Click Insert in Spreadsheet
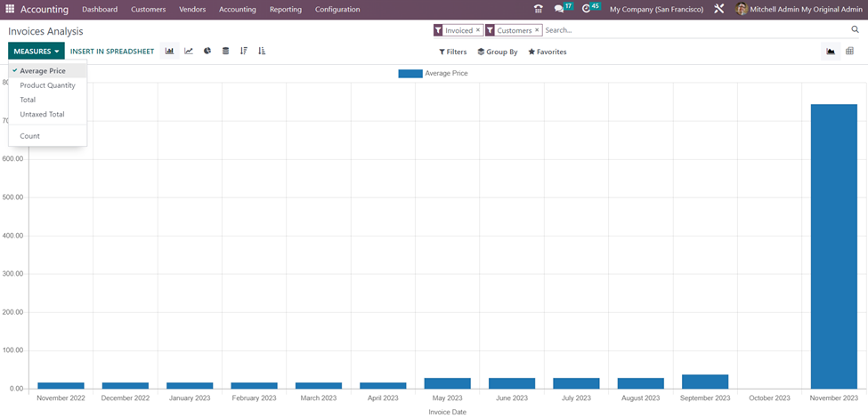868x418 pixels. coord(112,52)
